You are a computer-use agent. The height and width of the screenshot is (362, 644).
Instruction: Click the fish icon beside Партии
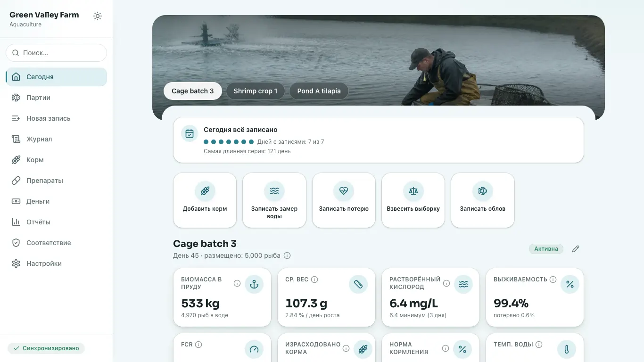click(x=16, y=98)
